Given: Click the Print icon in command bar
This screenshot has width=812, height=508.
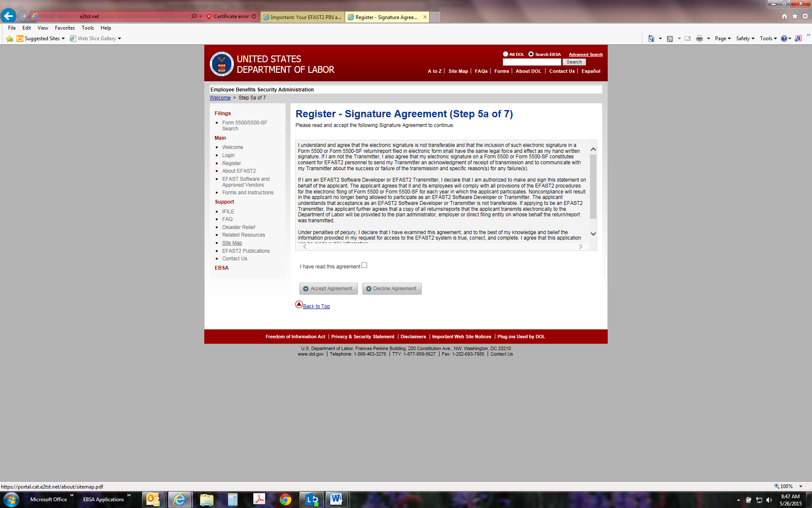Looking at the screenshot, I should tap(700, 39).
